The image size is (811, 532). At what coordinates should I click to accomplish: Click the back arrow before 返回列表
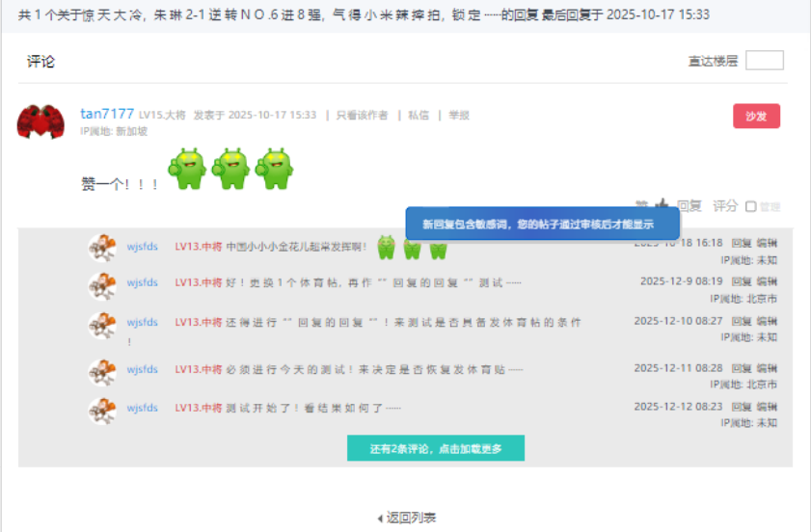pos(380,519)
